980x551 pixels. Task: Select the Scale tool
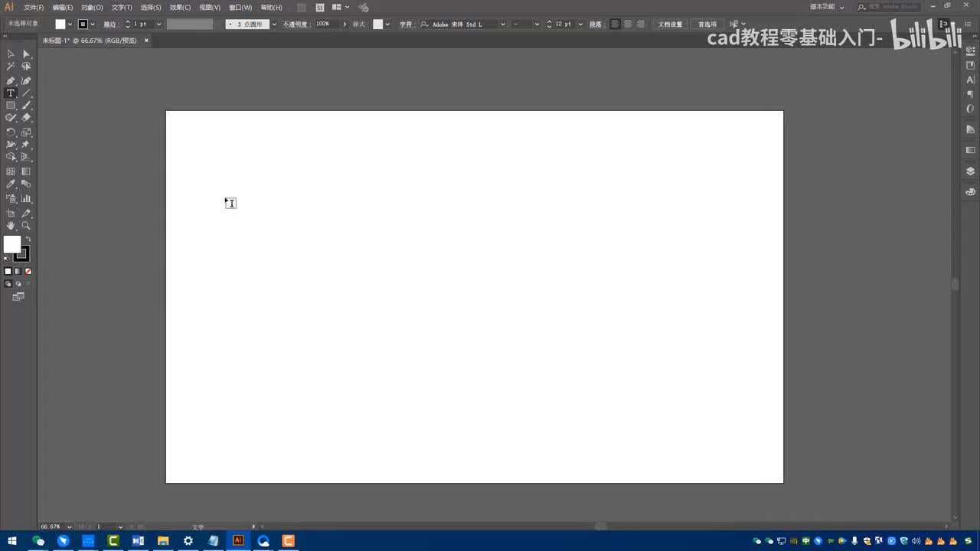click(x=26, y=132)
